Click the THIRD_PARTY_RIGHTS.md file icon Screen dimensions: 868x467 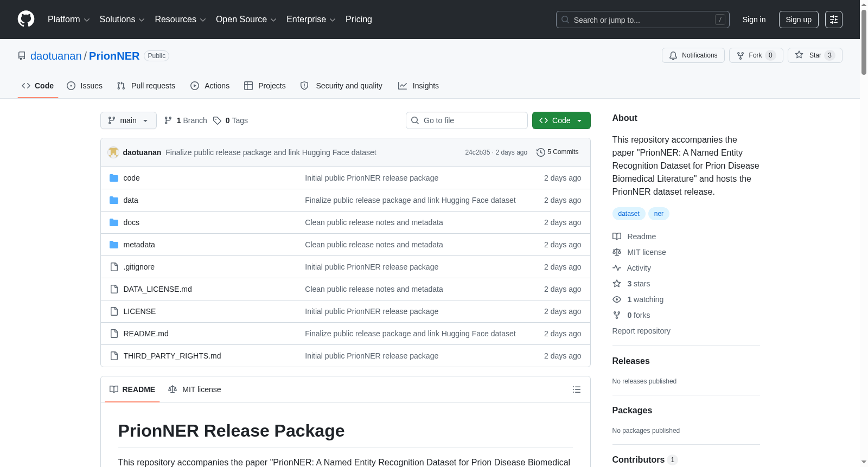tap(114, 356)
